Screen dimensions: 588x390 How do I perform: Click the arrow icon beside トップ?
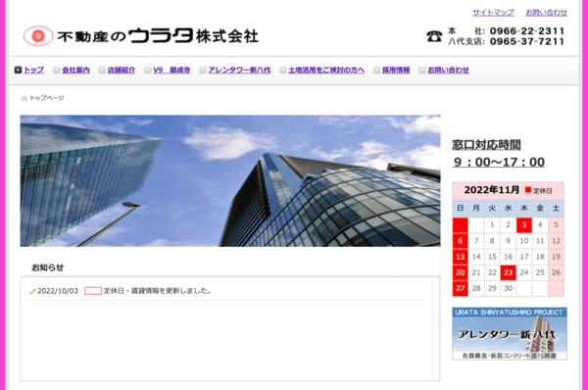[x=18, y=70]
